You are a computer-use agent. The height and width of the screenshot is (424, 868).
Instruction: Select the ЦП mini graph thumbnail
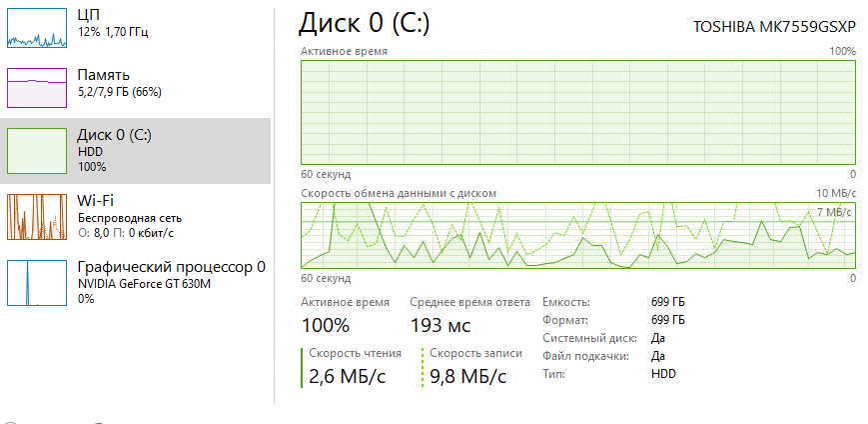pos(37,28)
